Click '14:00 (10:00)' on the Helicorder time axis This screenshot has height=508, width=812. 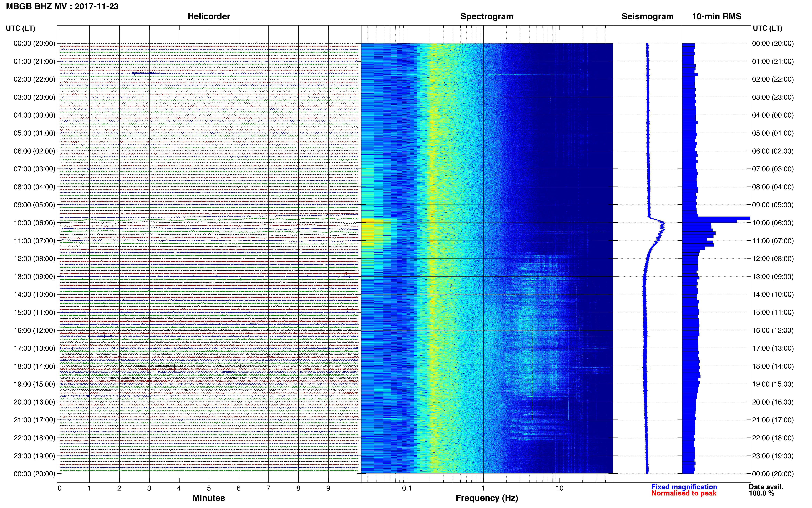34,295
